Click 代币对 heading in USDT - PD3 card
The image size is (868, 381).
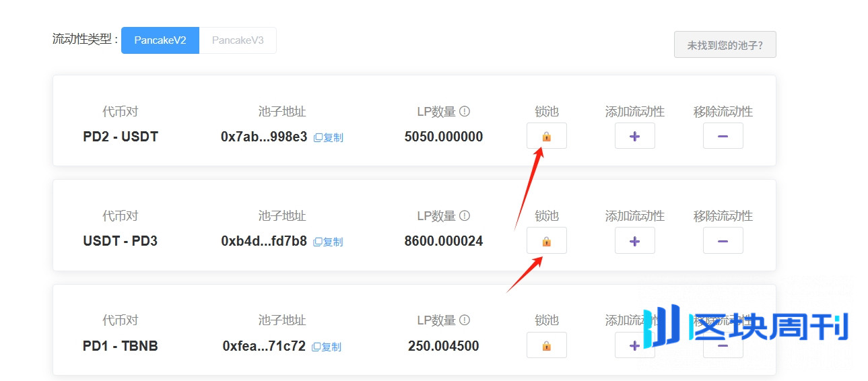point(121,215)
